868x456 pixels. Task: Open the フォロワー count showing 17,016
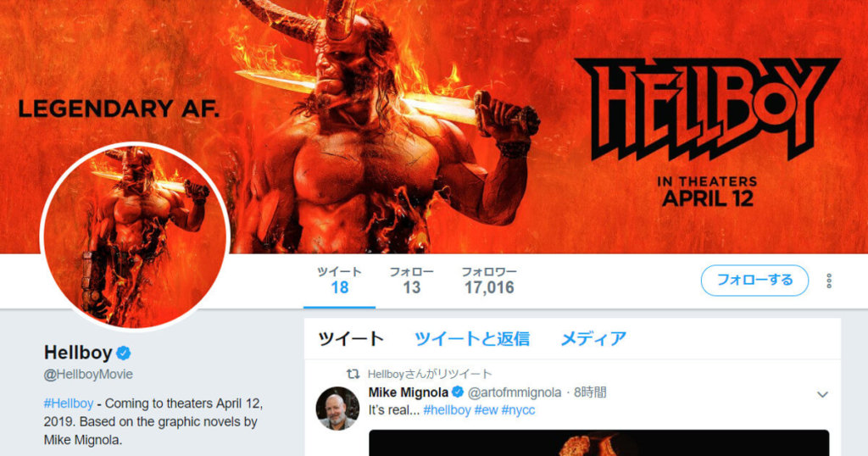[489, 280]
